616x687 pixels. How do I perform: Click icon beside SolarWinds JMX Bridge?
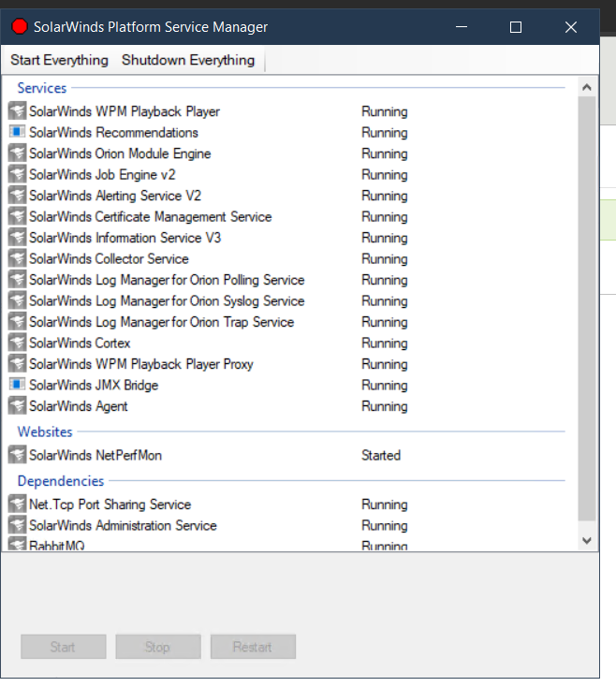[17, 385]
